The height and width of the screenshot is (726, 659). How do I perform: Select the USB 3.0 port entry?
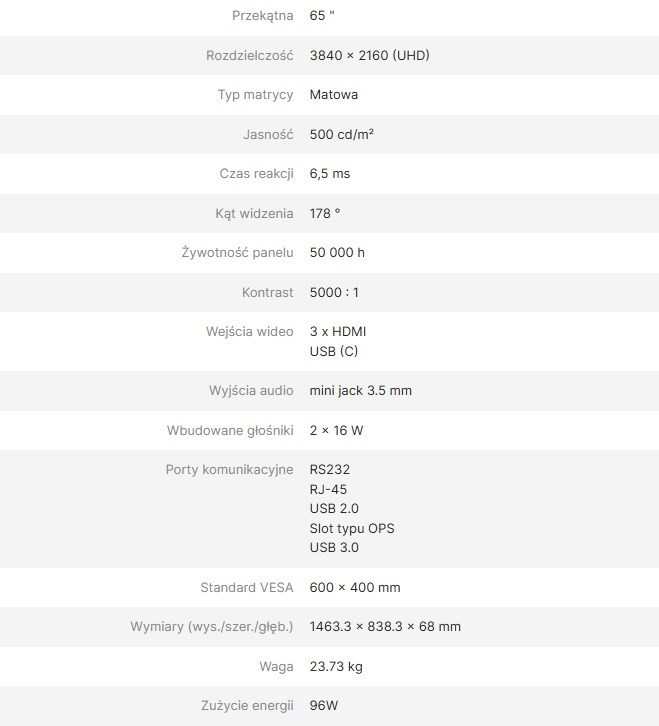click(334, 547)
